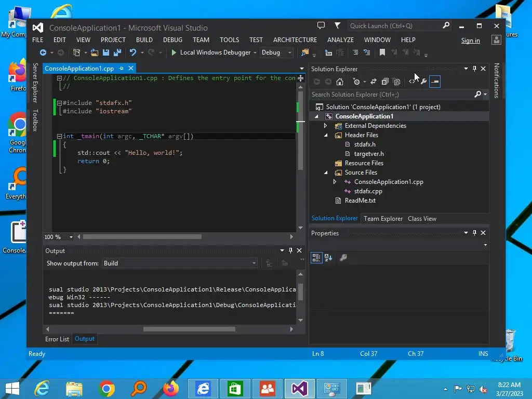Undo the last edit
This screenshot has width=532, height=399.
pos(133,52)
